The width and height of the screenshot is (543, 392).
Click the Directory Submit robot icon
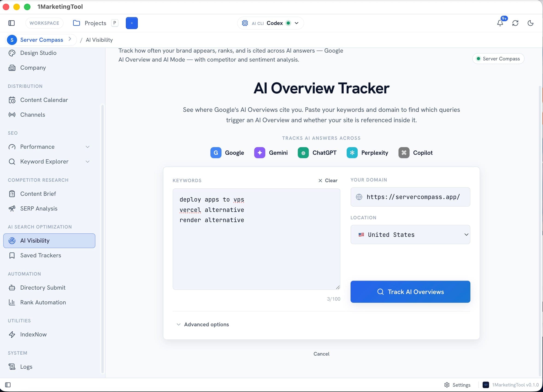(x=12, y=288)
